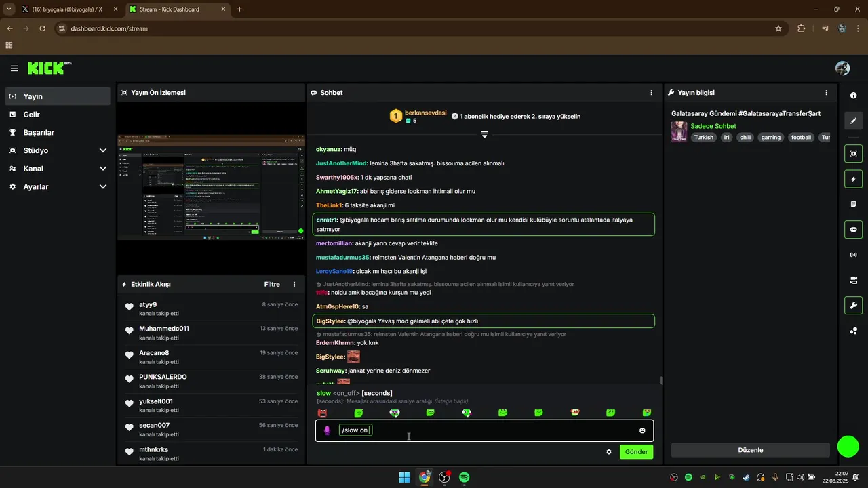Click the microphone icon in chat input
This screenshot has width=868, height=488.
coord(327,430)
